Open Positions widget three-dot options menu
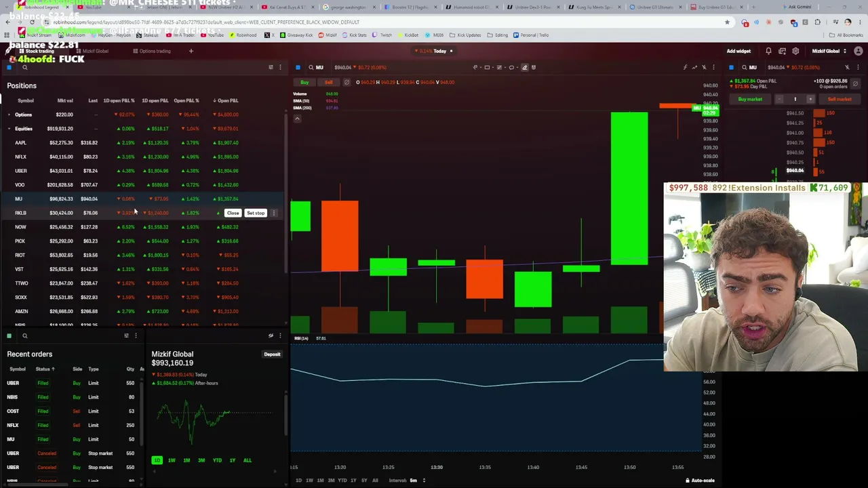Viewport: 868px width, 488px height. pos(280,67)
